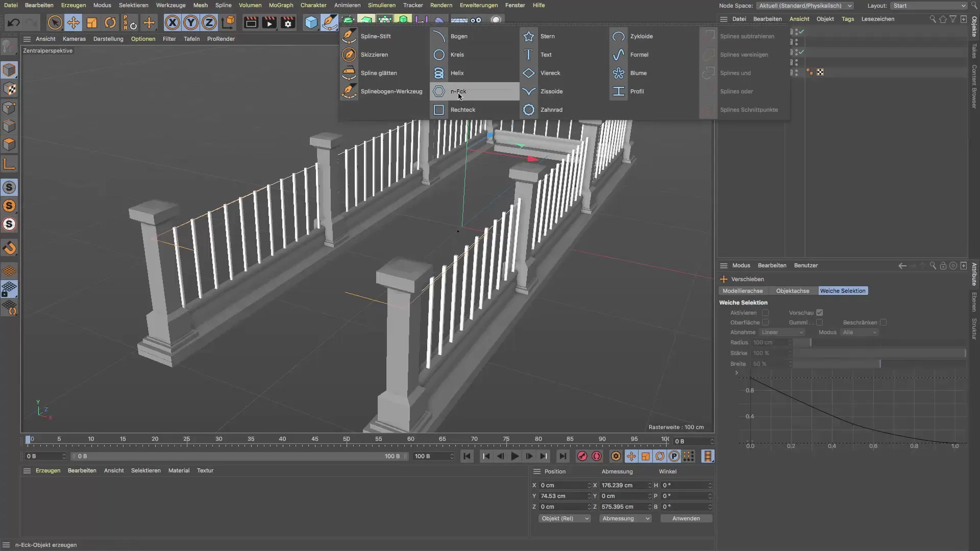Click the Anwenden button
Screen dimensions: 980x551
click(x=686, y=518)
